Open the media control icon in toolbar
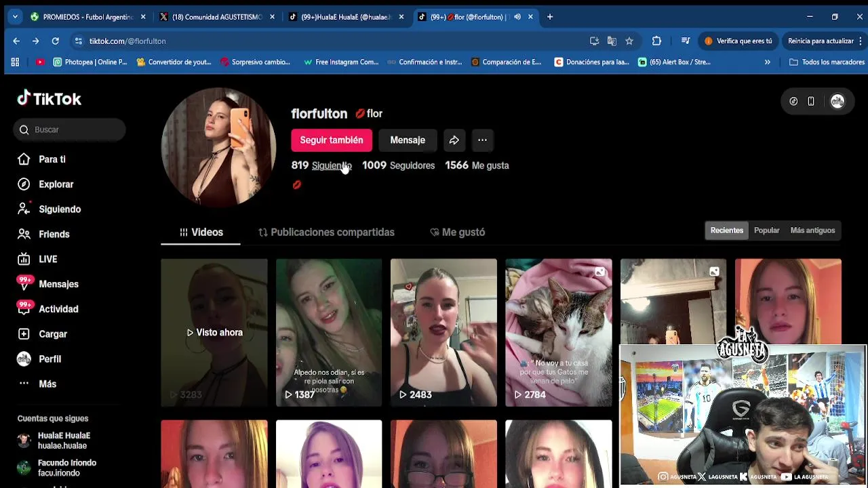This screenshot has width=868, height=488. coord(686,41)
